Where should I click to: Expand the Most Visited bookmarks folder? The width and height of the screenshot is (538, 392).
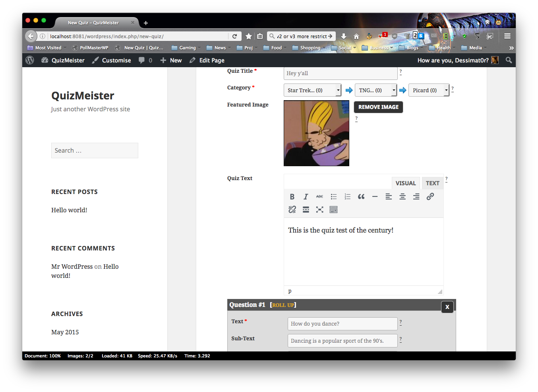point(47,48)
